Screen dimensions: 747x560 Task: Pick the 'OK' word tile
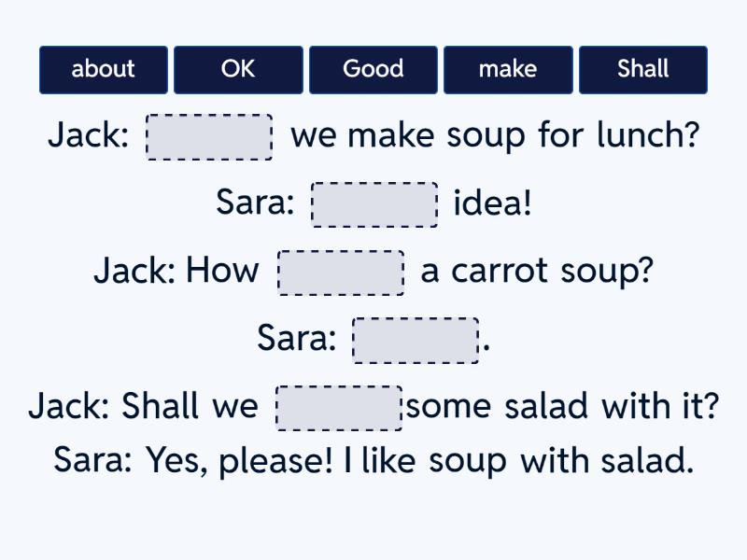[238, 70]
